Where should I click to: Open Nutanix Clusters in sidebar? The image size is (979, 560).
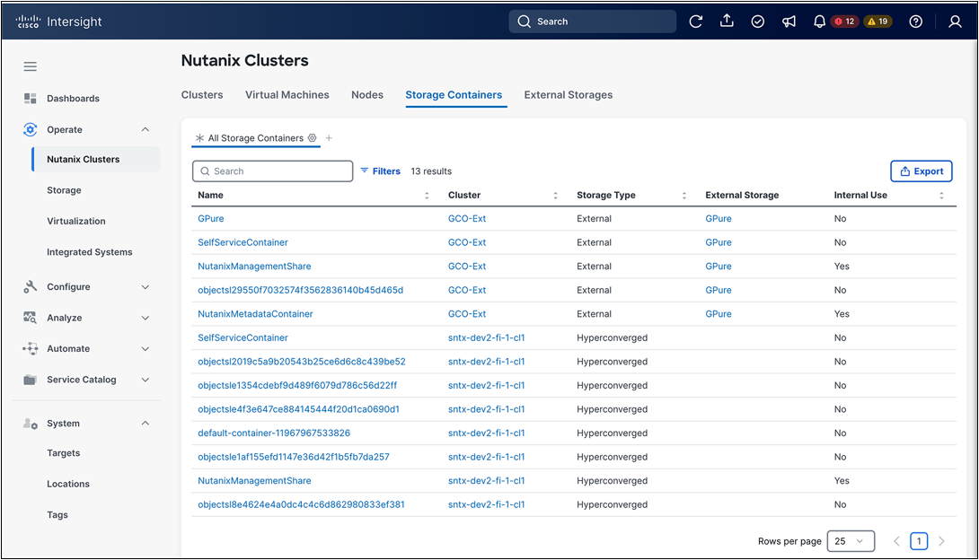point(95,159)
